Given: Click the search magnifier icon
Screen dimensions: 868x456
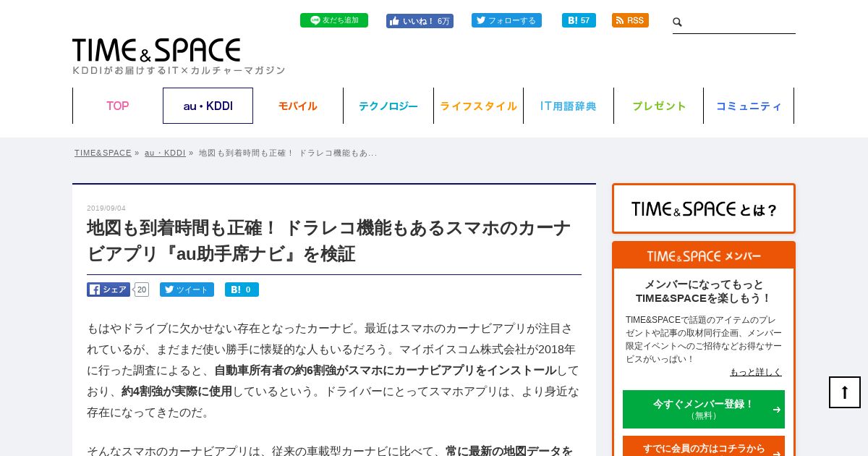Looking at the screenshot, I should coord(678,22).
